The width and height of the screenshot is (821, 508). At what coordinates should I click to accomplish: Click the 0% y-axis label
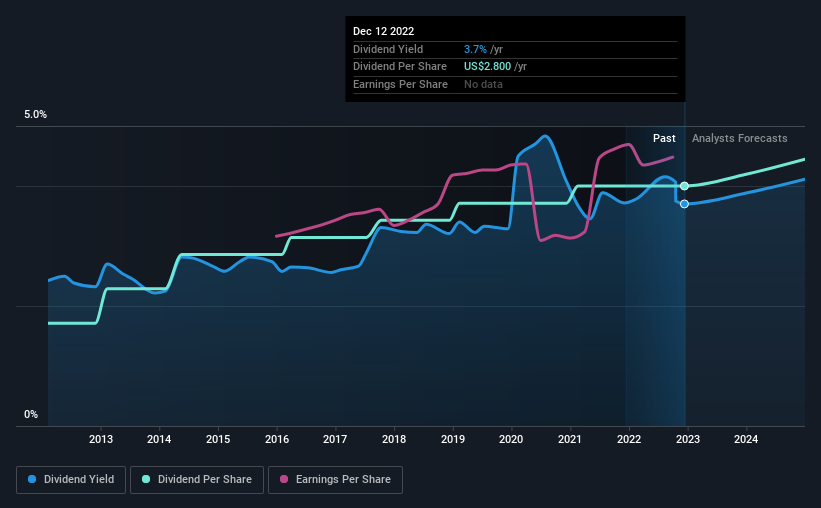point(31,414)
